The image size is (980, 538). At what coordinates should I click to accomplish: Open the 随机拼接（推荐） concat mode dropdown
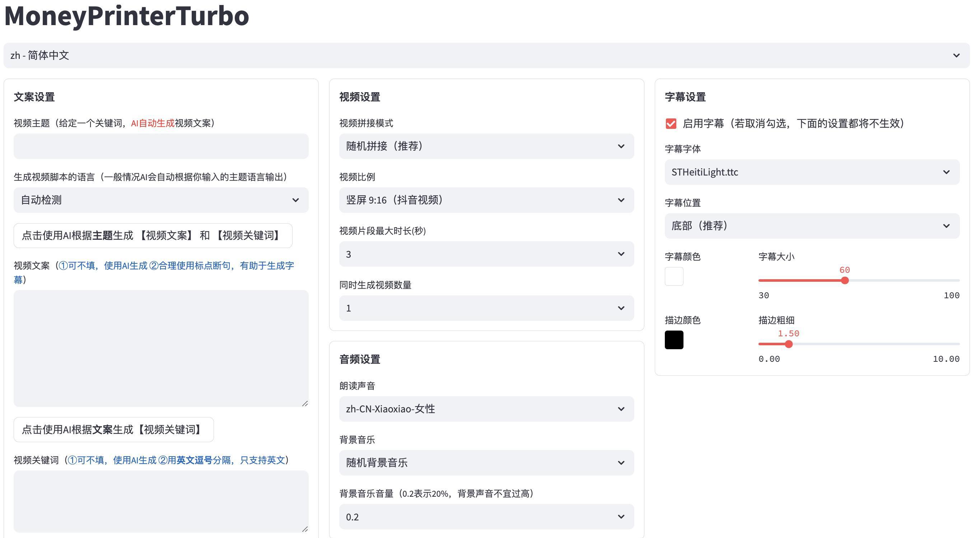[x=486, y=146]
